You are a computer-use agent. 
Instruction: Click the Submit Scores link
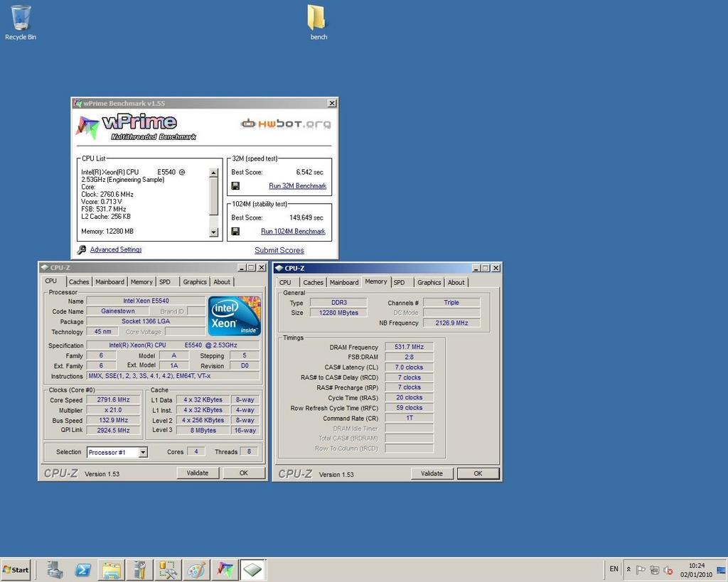279,250
